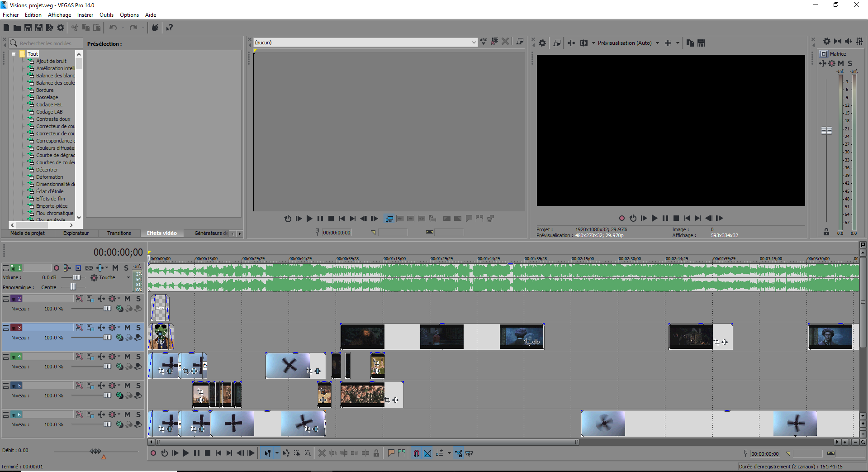The height and width of the screenshot is (472, 868).
Task: Click the overlay grid icon in video preview
Action: [x=668, y=43]
